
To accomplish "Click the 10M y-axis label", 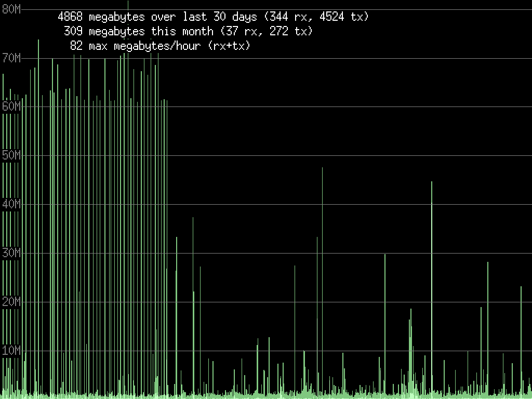I will pyautogui.click(x=11, y=351).
